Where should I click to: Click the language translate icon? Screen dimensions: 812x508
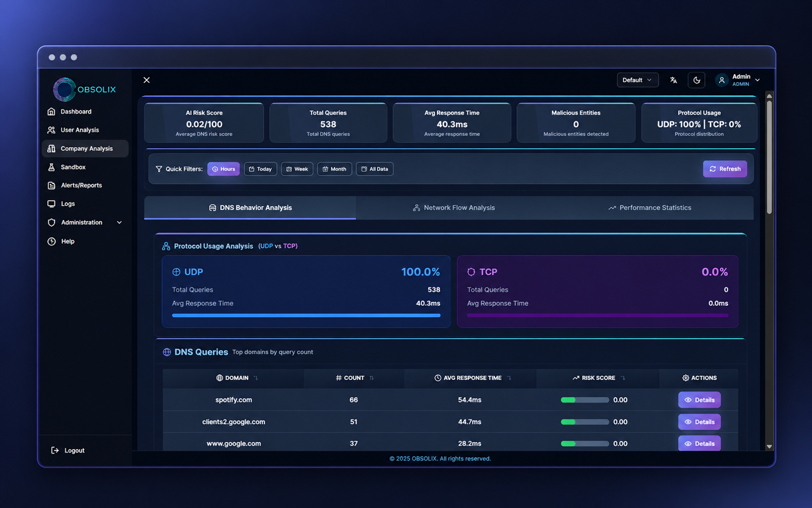[x=673, y=80]
